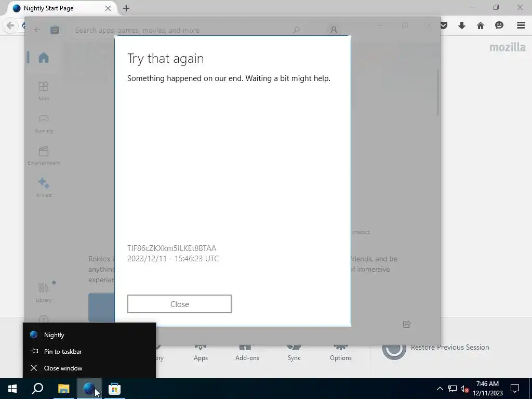532x399 pixels.
Task: Open File Explorer from the taskbar
Action: pos(63,389)
